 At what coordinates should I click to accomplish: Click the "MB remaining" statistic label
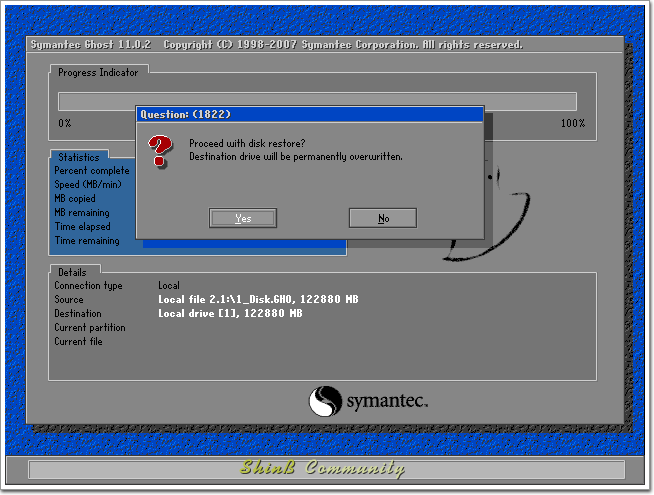82,213
